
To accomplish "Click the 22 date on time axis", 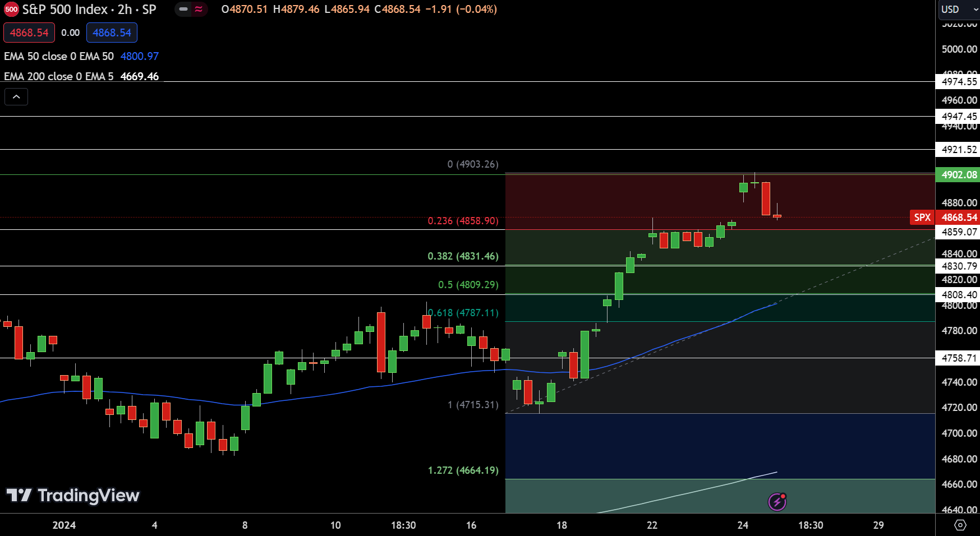I will [x=652, y=525].
